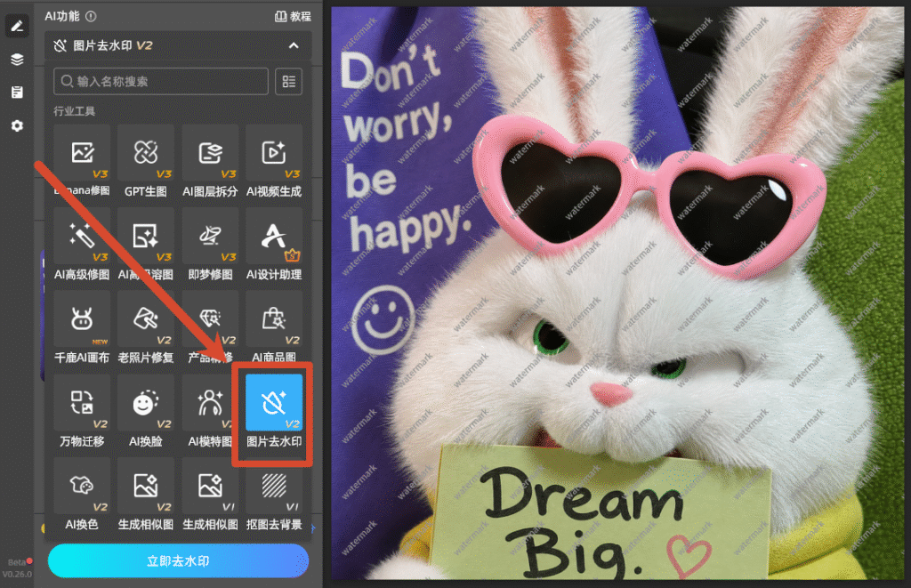Click the watermarked rabbit image preview
Screen dimensions: 911x588
(x=617, y=294)
